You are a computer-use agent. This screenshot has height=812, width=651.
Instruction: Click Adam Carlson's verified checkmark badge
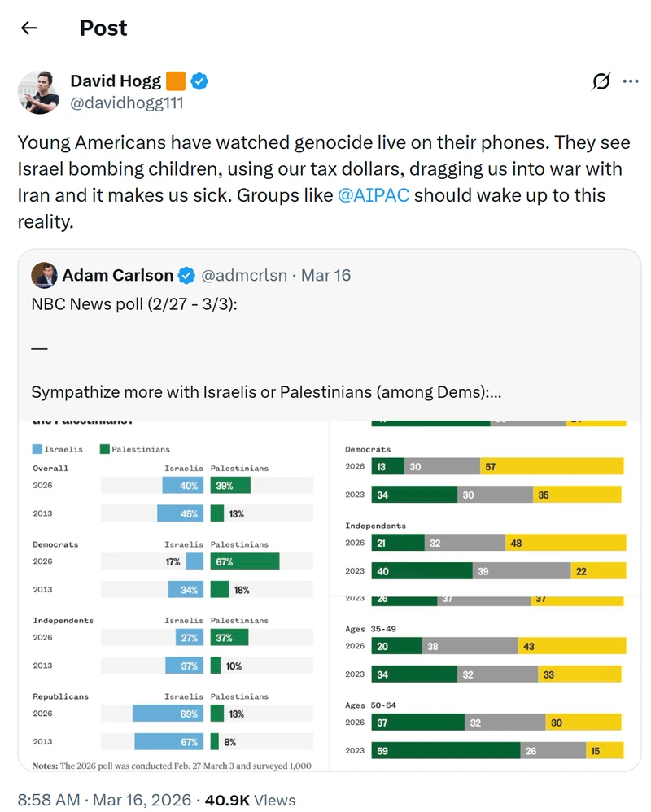point(186,276)
